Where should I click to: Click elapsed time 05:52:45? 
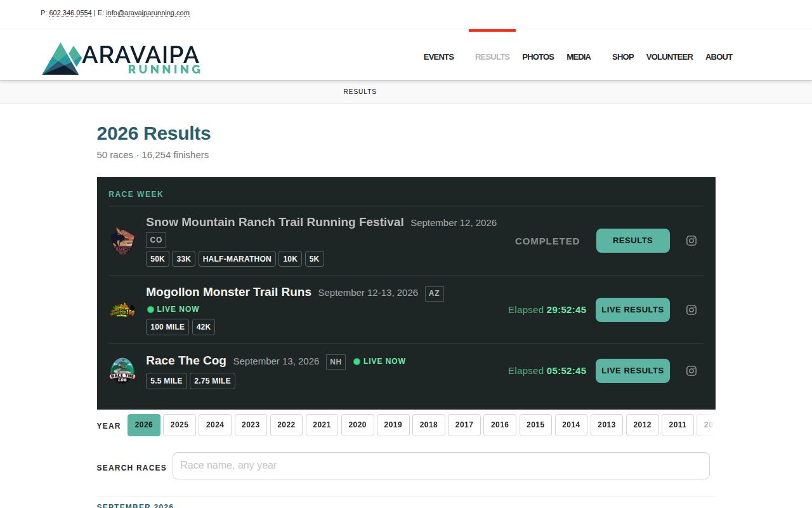click(x=566, y=371)
